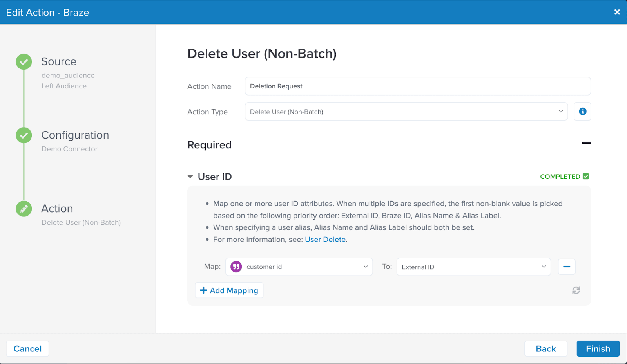Screen dimensions: 627x364
Task: Collapse the User ID section triangle
Action: click(190, 177)
